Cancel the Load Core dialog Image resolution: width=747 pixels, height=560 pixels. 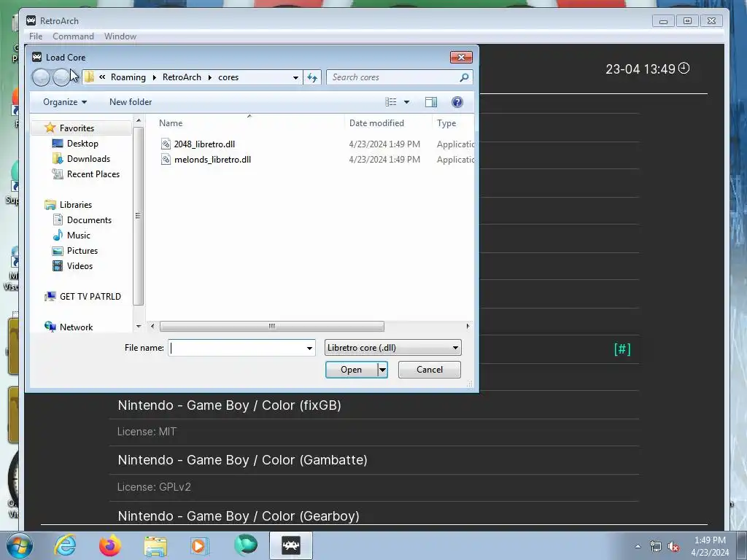point(429,370)
